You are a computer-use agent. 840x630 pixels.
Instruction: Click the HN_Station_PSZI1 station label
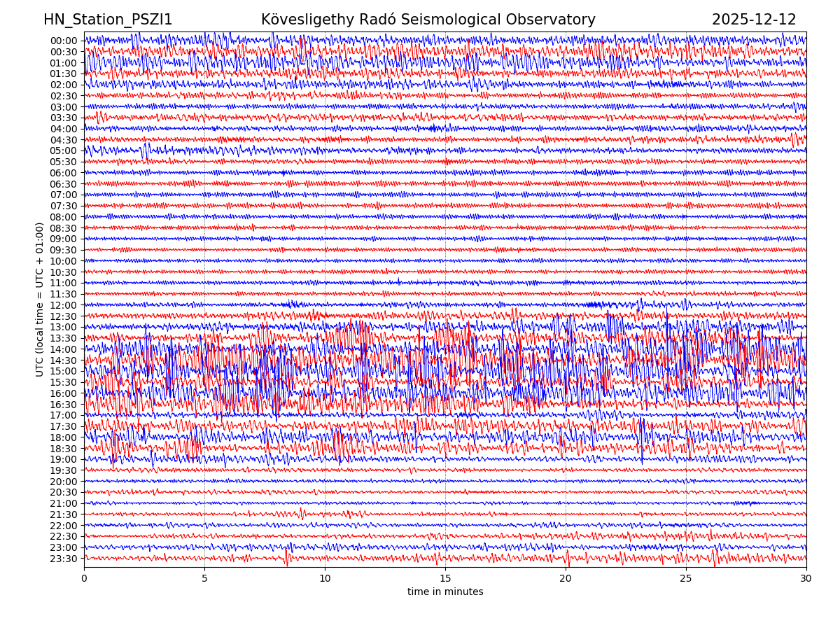(x=108, y=20)
